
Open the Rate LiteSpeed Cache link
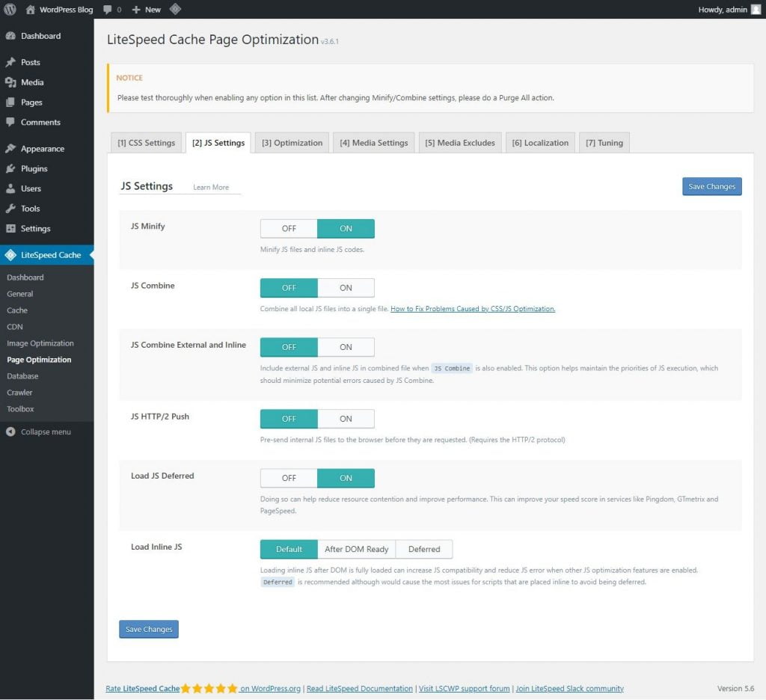[x=143, y=688]
